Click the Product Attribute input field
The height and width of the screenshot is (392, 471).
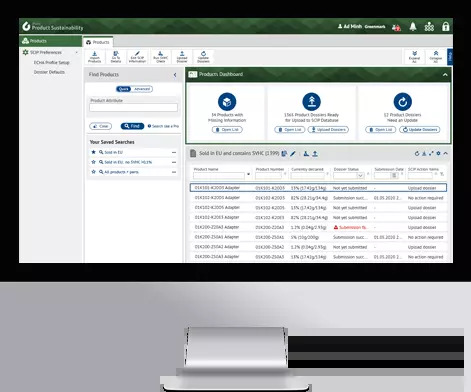click(133, 107)
